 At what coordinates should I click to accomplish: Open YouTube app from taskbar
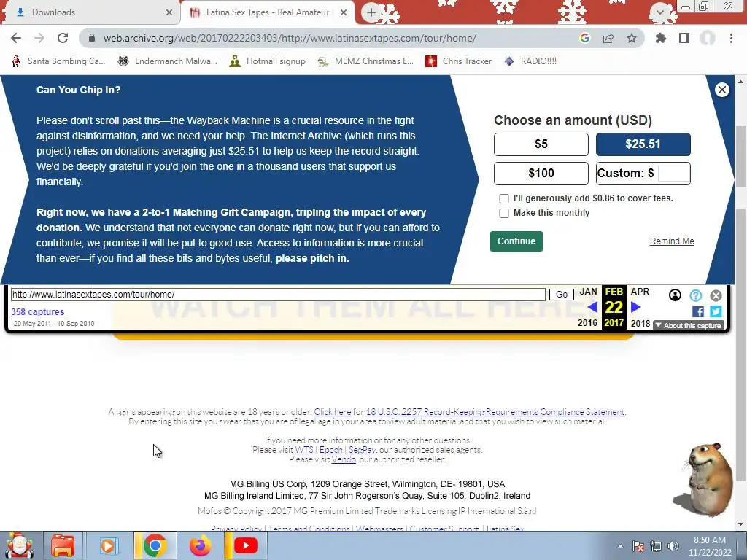(x=246, y=545)
